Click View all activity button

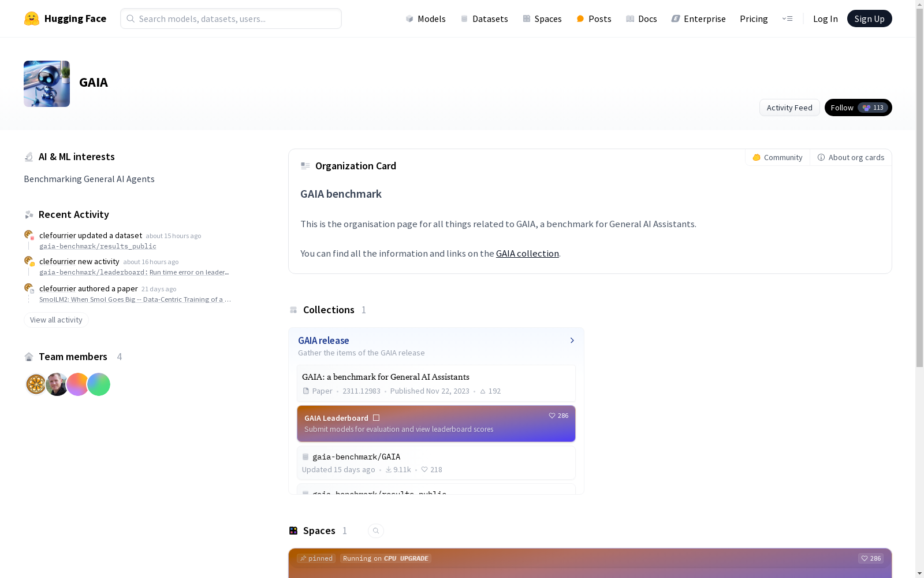56,320
